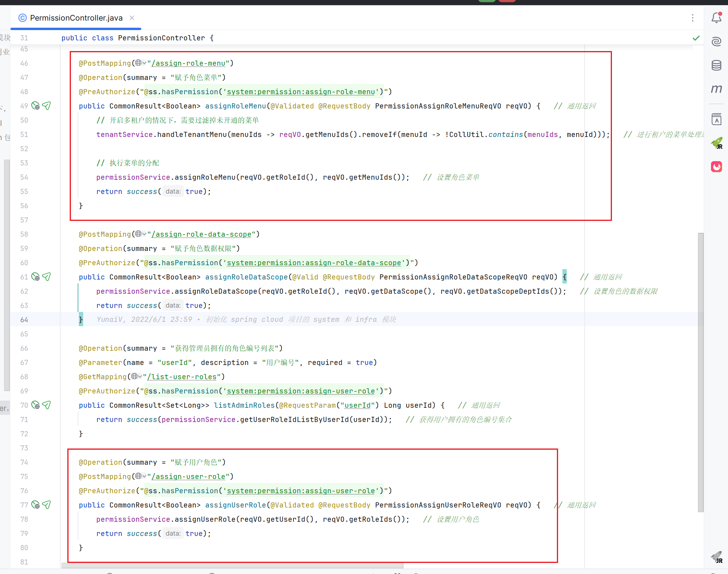Image resolution: width=728 pixels, height=574 pixels.
Task: Close the PermissionController.java tab
Action: coord(132,18)
